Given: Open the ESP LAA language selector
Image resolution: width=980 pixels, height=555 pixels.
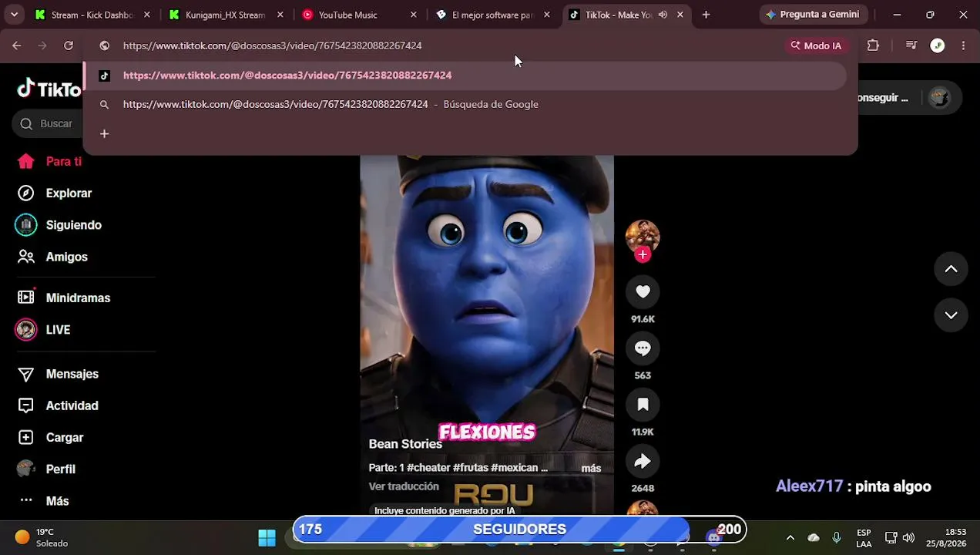Looking at the screenshot, I should [864, 538].
